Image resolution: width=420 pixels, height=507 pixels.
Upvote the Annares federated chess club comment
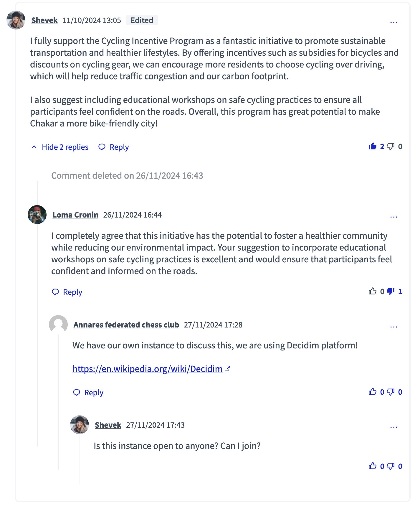(373, 392)
